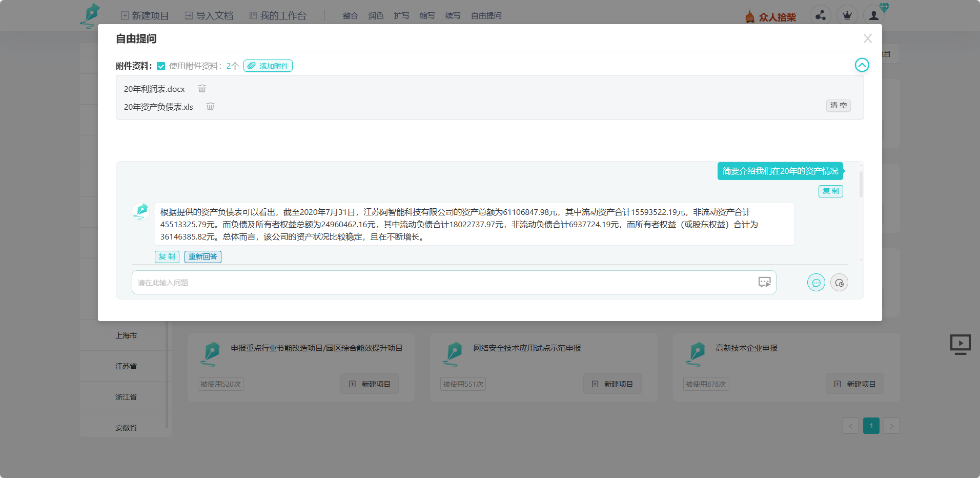Open the share icon in the top bar
The width and height of the screenshot is (980, 478).
click(821, 15)
